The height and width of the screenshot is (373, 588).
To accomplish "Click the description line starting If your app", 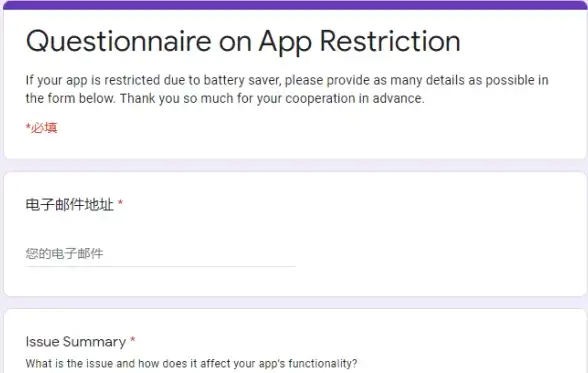I will (x=287, y=80).
